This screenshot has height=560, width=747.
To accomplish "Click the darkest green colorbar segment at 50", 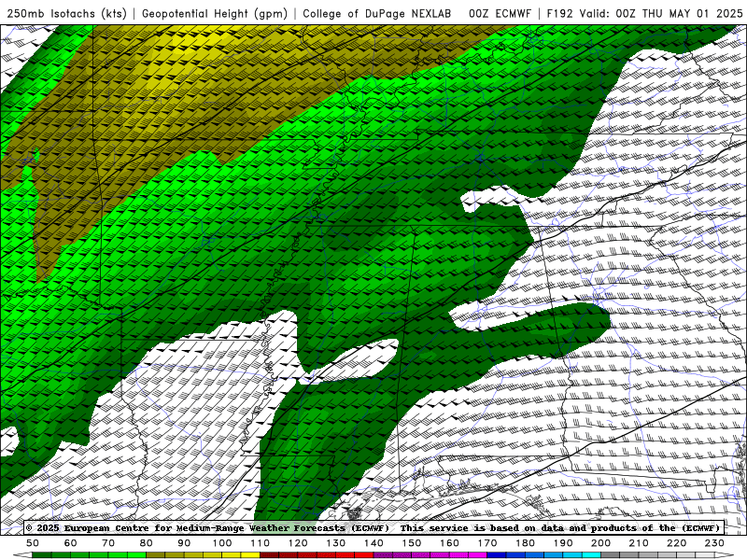I will (x=42, y=555).
